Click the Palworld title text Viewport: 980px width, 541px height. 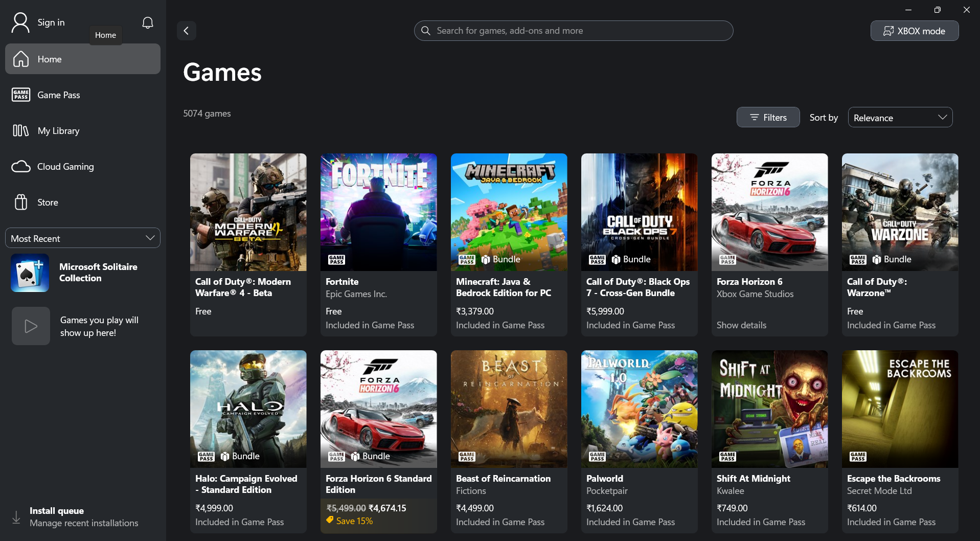(x=605, y=479)
